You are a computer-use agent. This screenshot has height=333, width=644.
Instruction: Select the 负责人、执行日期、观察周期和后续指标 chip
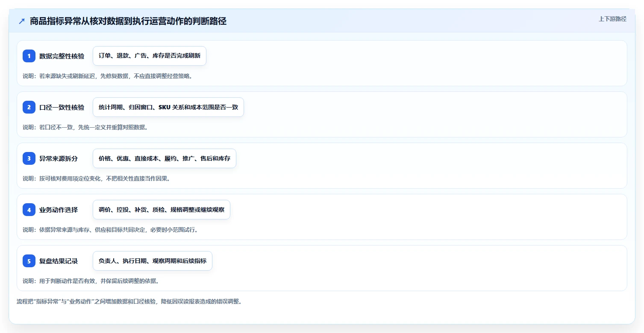(153, 261)
